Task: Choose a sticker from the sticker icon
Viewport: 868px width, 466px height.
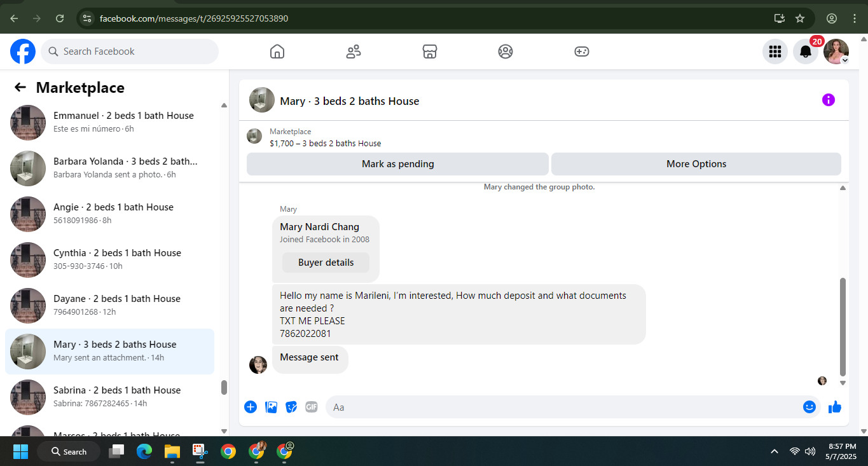Action: [291, 407]
